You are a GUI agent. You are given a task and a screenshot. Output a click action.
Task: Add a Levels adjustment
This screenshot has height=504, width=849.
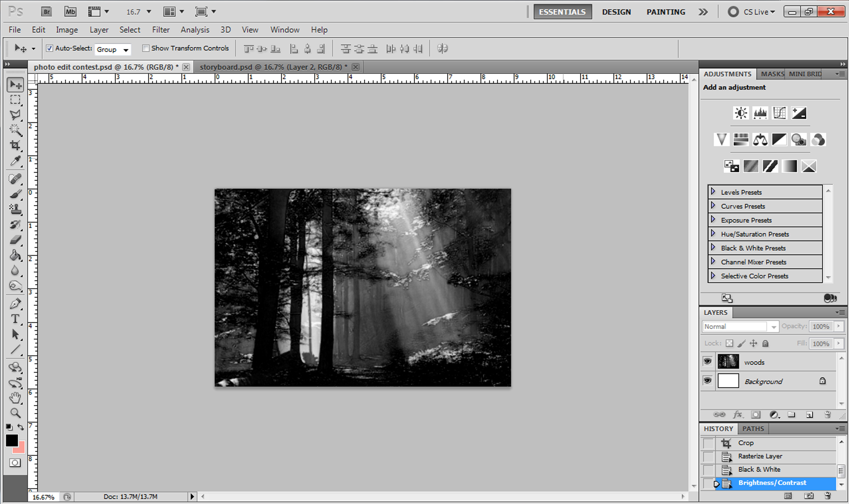tap(760, 113)
